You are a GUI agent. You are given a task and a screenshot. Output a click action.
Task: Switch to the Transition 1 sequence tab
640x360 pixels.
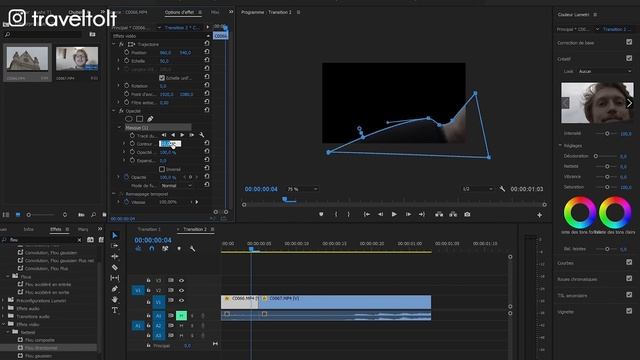click(x=149, y=229)
